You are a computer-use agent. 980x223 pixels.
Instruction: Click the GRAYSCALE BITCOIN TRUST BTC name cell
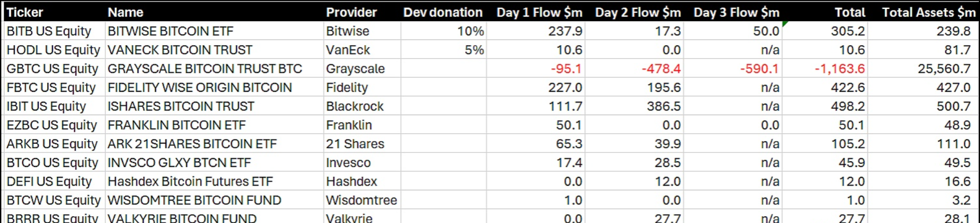[204, 68]
